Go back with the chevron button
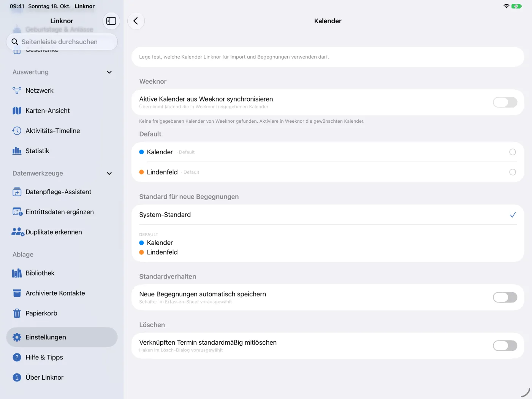532x399 pixels. (x=136, y=21)
